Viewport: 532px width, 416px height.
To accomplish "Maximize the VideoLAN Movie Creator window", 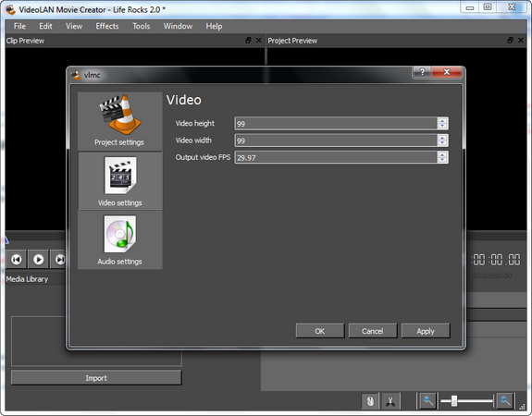I will point(488,7).
